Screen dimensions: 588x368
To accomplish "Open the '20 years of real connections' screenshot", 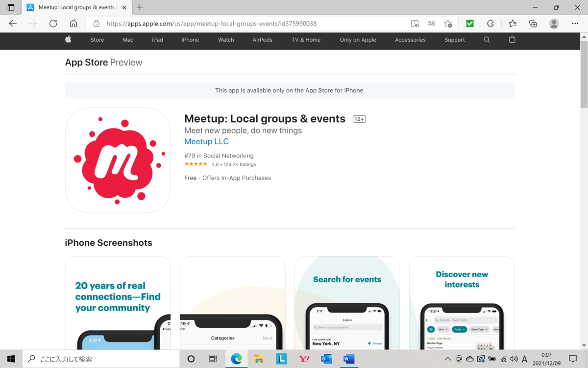I will (118, 303).
